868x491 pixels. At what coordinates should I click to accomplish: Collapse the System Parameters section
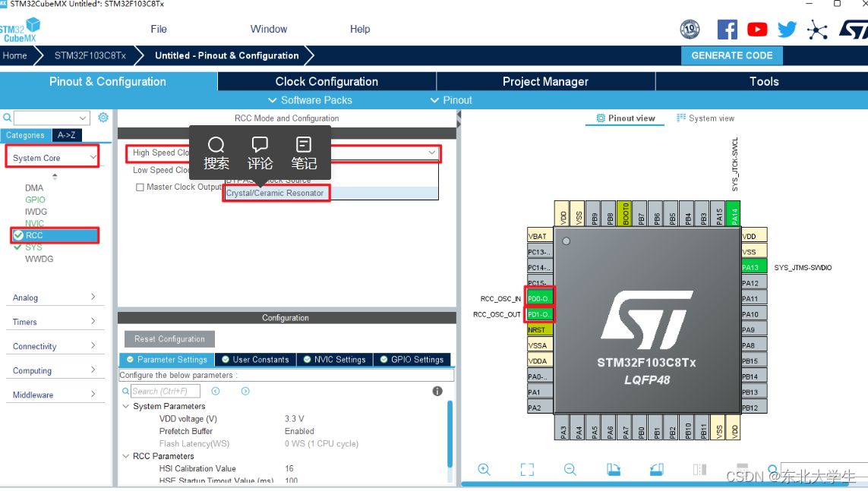pos(125,405)
